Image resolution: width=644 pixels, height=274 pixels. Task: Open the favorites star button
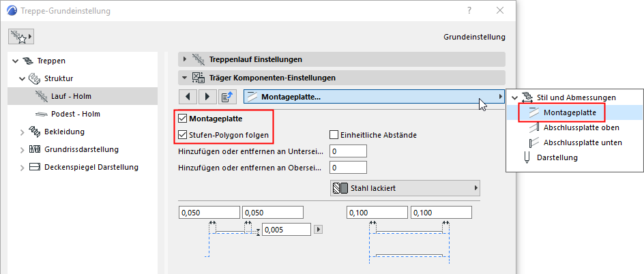[20, 37]
